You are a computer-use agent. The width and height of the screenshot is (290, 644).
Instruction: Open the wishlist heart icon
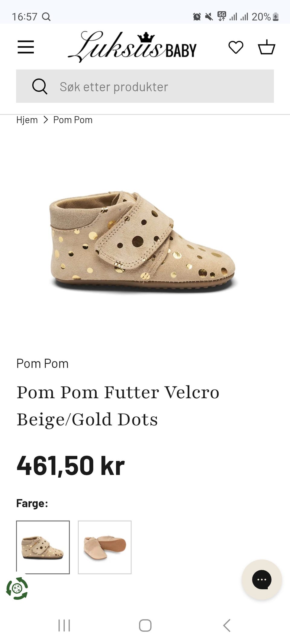point(236,47)
